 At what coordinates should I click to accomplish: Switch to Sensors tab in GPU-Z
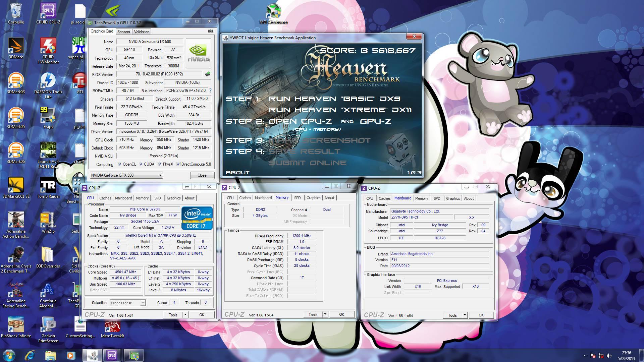(123, 32)
